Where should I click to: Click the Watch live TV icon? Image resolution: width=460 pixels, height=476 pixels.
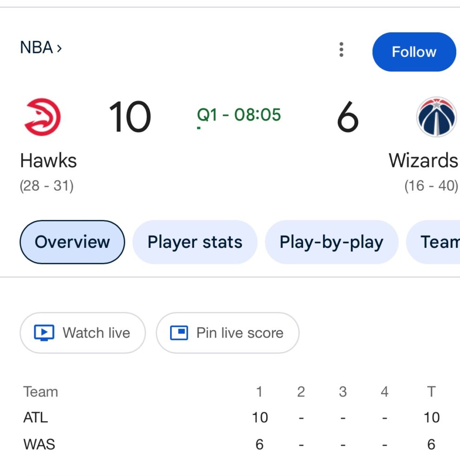(x=45, y=333)
